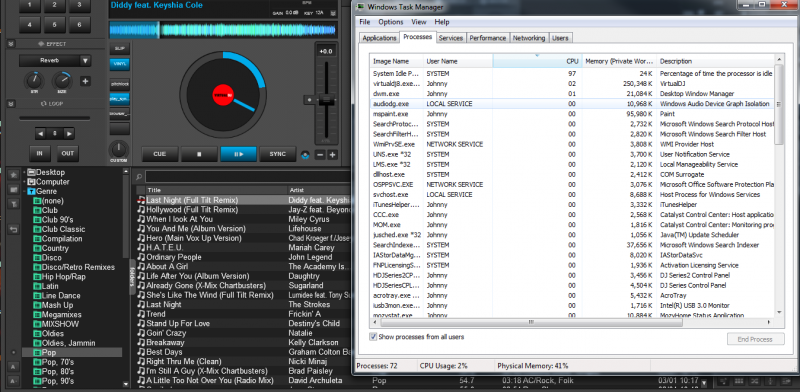Toggle the play_sync button
This screenshot has width=800, height=392.
click(x=119, y=99)
